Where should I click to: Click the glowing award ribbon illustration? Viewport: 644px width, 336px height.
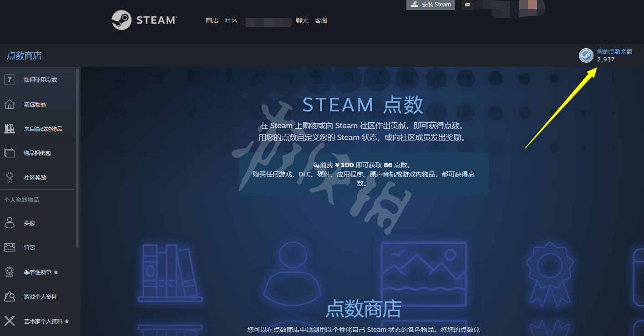click(549, 274)
